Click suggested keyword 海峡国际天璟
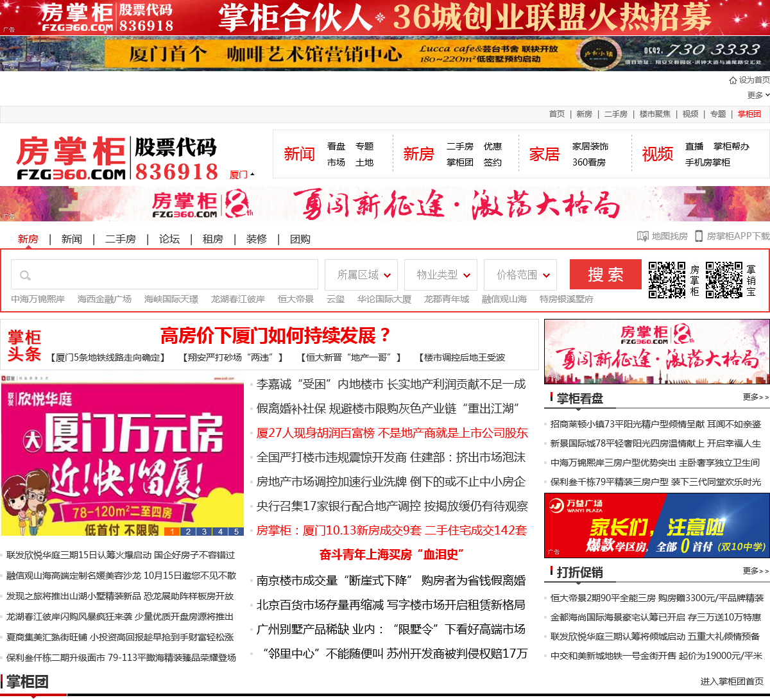The width and height of the screenshot is (770, 700). point(171,299)
